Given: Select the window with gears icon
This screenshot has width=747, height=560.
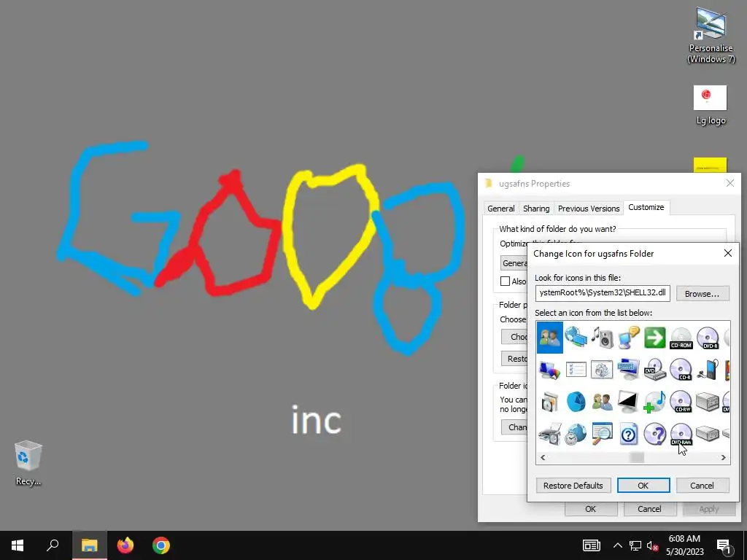Looking at the screenshot, I should pyautogui.click(x=602, y=369).
